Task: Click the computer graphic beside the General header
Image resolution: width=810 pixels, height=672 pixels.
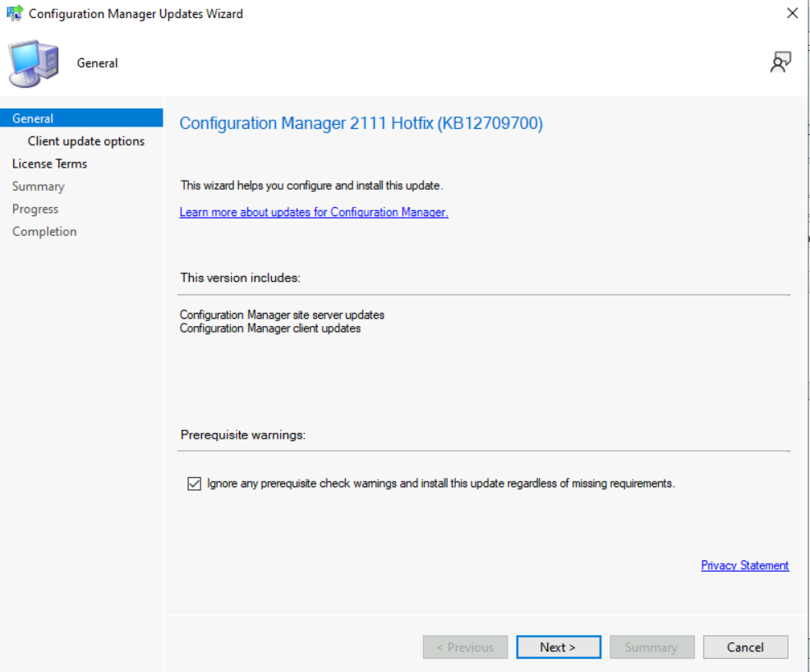Action: point(33,63)
